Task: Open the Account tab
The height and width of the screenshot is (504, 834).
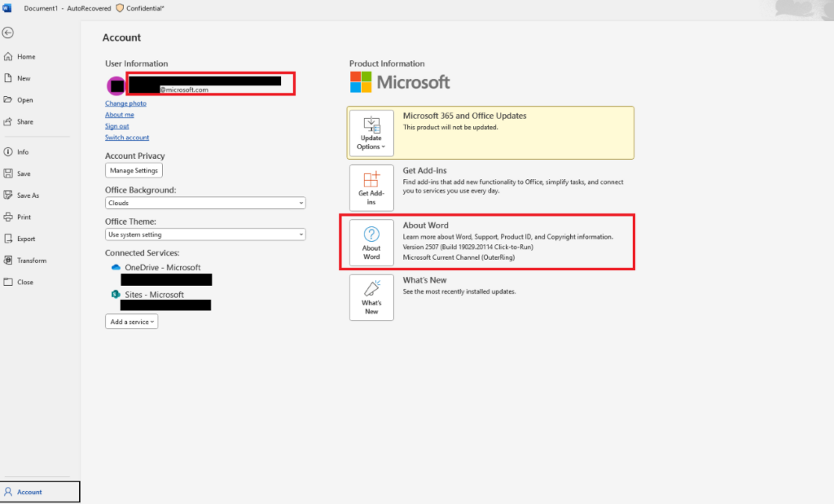Action: [40, 492]
